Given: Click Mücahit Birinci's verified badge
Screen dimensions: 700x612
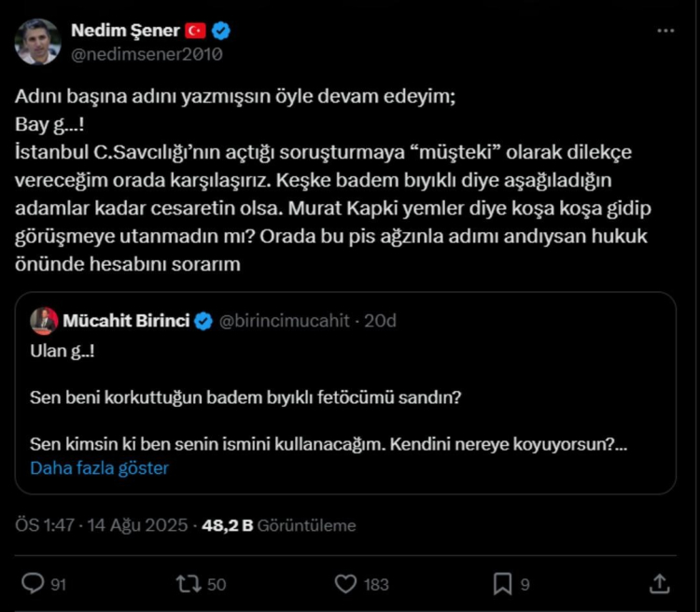Looking at the screenshot, I should (203, 322).
